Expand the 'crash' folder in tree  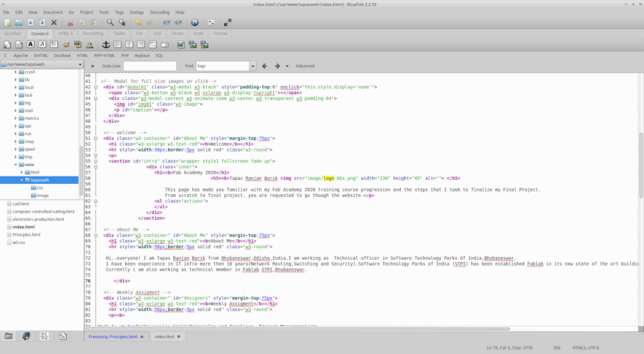[x=15, y=72]
